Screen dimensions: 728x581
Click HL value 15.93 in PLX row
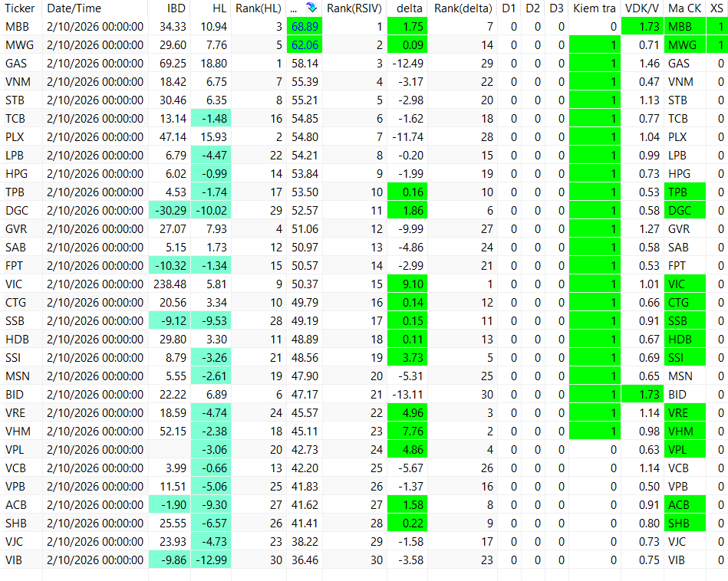[x=213, y=137]
